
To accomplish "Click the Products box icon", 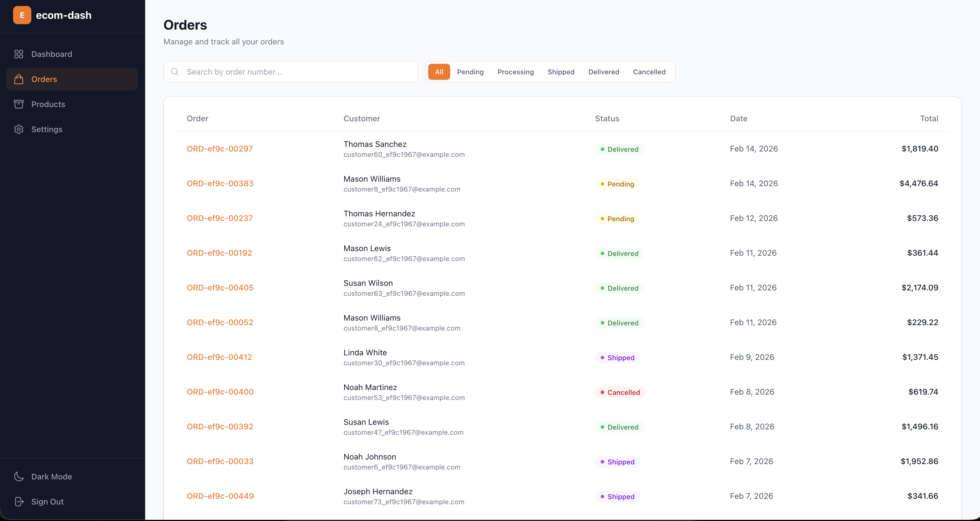I will click(x=19, y=104).
